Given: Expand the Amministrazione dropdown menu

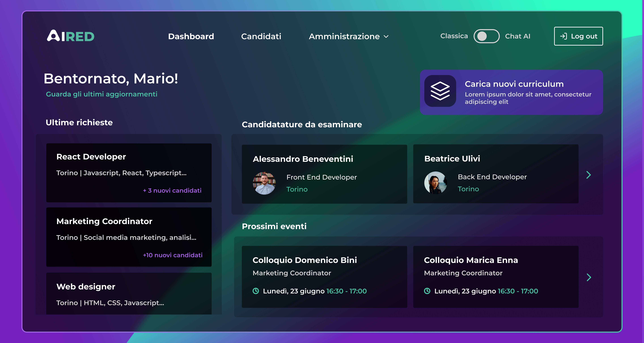Looking at the screenshot, I should 349,36.
